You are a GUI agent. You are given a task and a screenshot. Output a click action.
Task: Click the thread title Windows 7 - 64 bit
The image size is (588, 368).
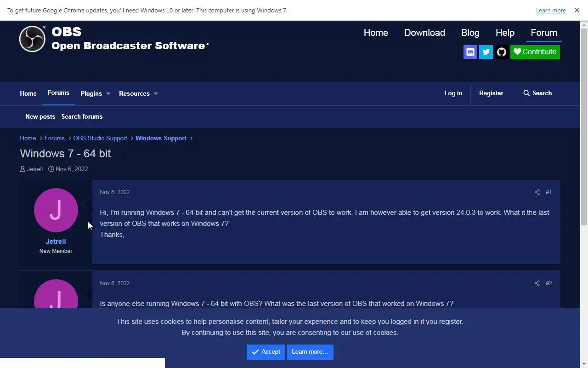tap(65, 154)
